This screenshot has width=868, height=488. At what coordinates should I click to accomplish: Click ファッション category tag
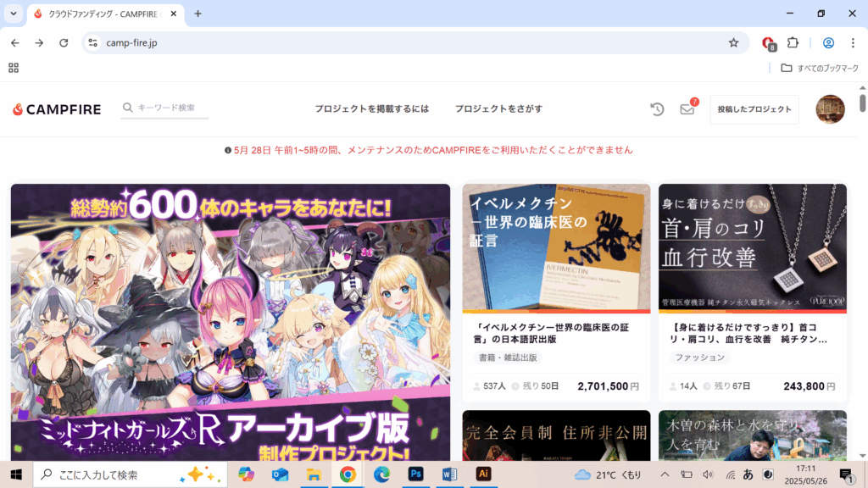[699, 358]
